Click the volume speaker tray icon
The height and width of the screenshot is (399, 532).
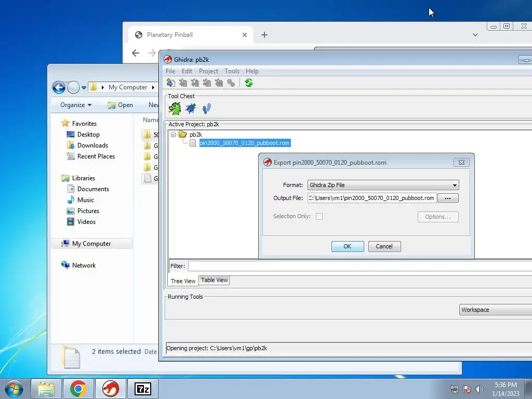480,389
